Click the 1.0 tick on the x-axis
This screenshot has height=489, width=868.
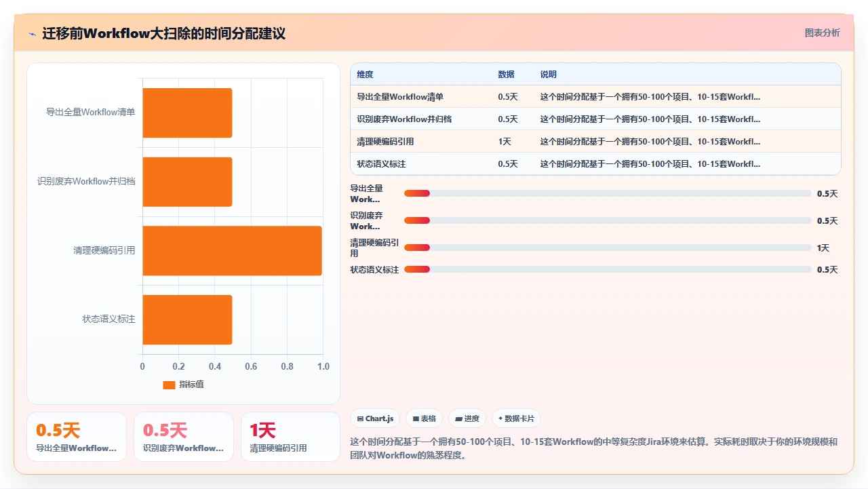coord(323,366)
